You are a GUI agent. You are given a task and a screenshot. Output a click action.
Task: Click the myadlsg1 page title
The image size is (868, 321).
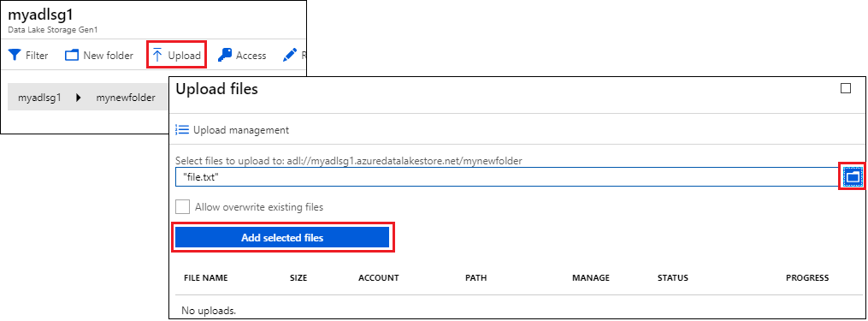point(40,15)
